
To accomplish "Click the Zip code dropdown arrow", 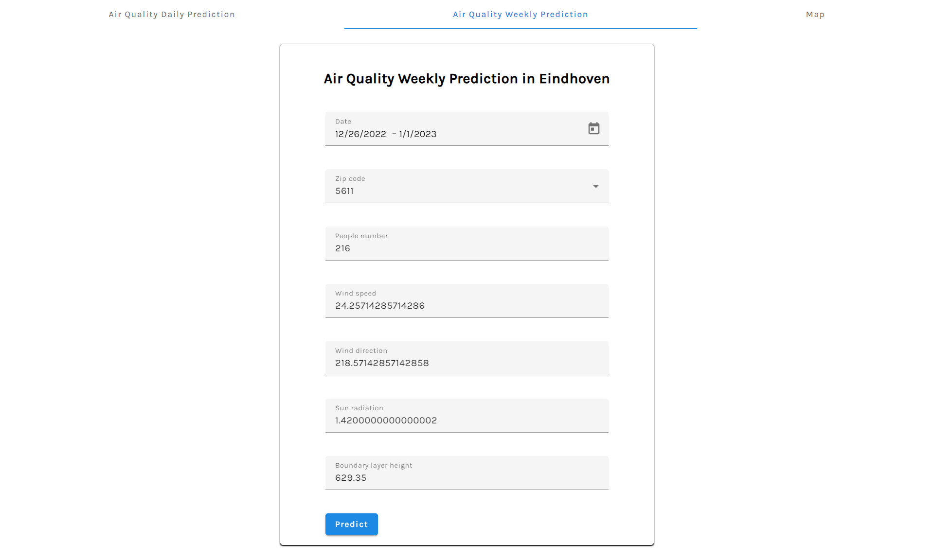I will [x=595, y=186].
